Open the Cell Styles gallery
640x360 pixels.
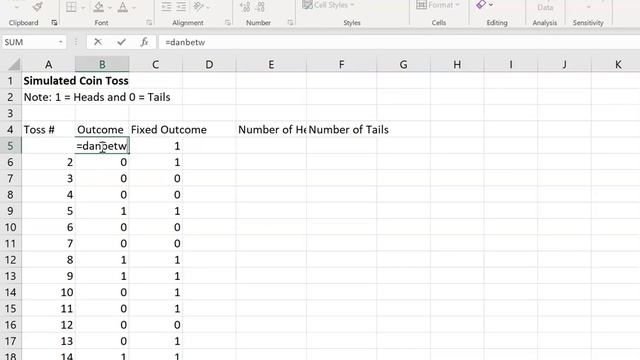329,5
